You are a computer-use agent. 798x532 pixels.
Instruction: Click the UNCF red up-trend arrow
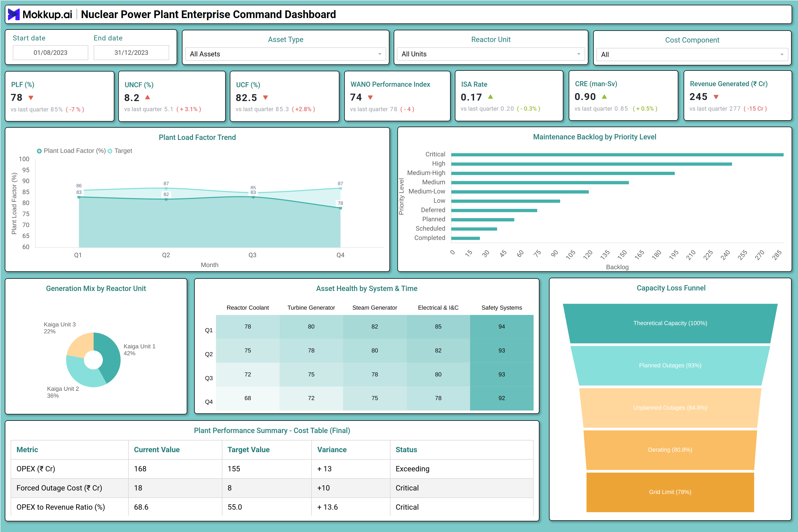coord(148,97)
